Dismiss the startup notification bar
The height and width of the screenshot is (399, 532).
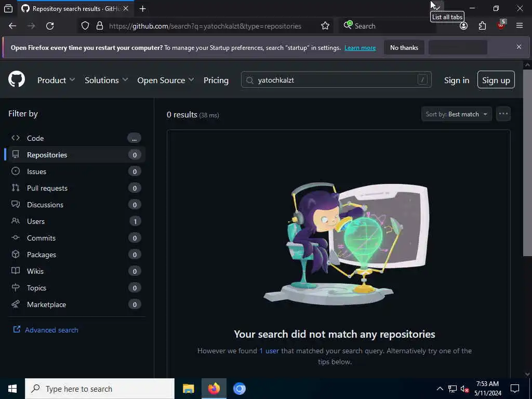(519, 47)
